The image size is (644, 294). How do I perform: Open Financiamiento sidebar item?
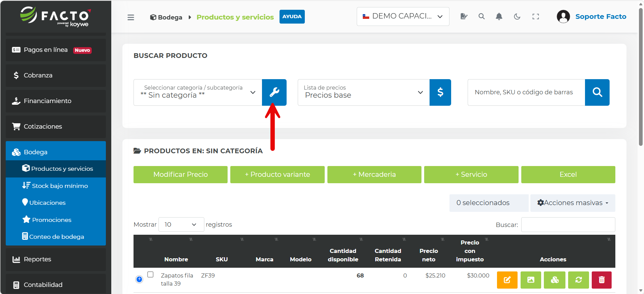pos(56,101)
